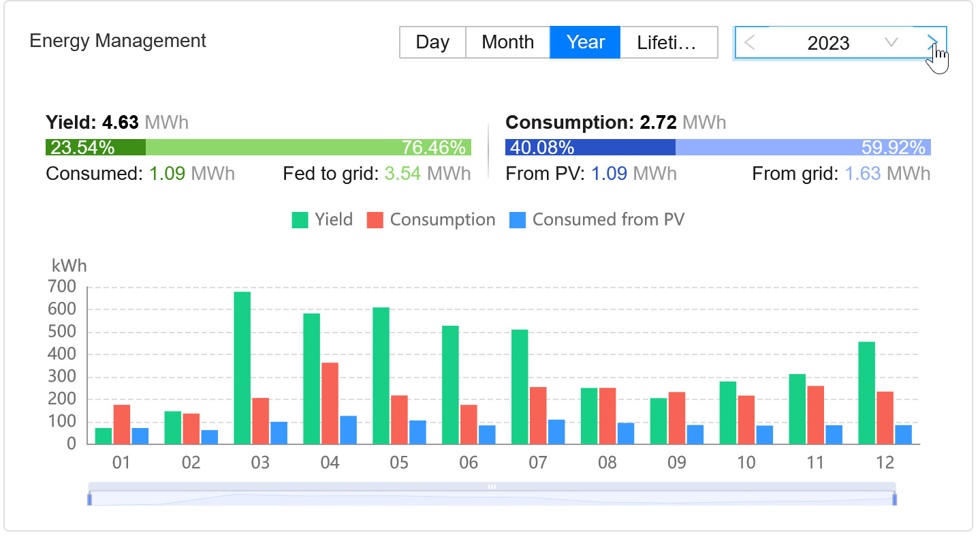Click the left handle of chart zoom slider
Screen dimensions: 980x537
[x=89, y=500]
